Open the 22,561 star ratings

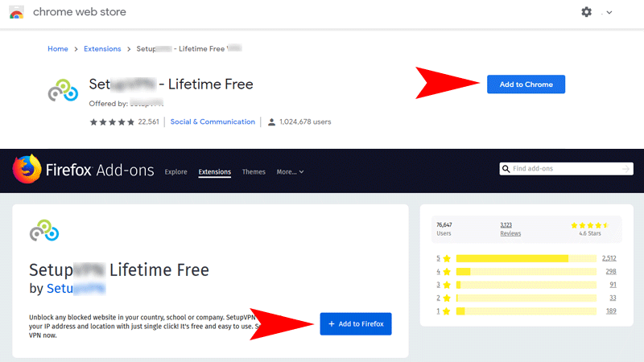(x=124, y=122)
